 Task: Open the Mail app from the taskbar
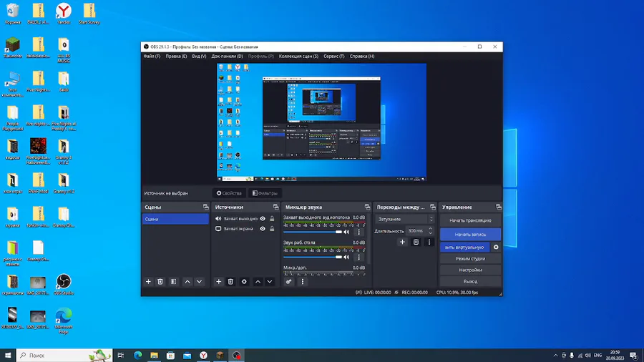(x=187, y=356)
